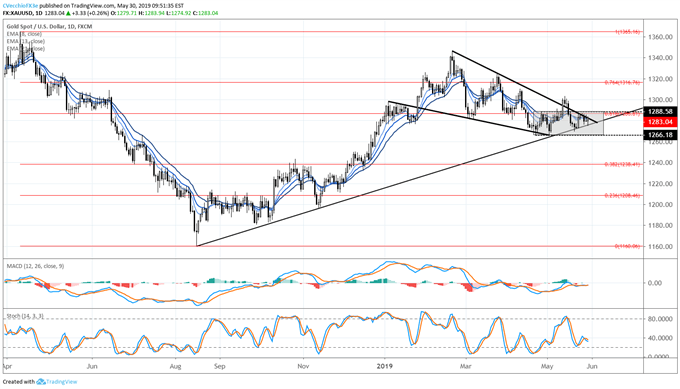
Task: Click the 0.236 (1208.46) Fibonacci level label
Action: coord(622,196)
